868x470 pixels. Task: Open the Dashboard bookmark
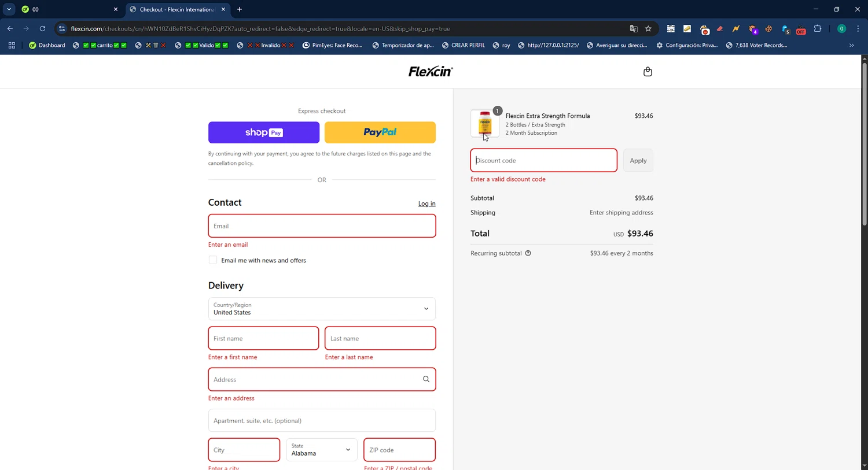click(x=47, y=45)
